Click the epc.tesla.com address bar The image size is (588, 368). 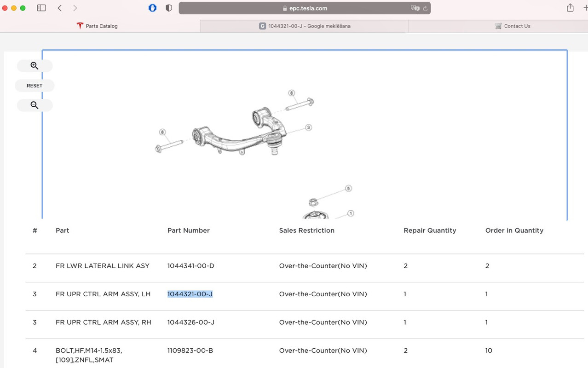[305, 8]
